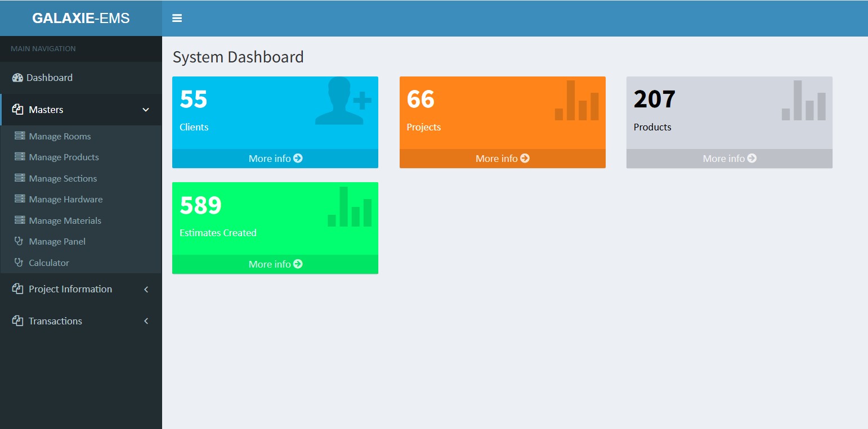
Task: Expand the Project Information section
Action: (x=70, y=289)
